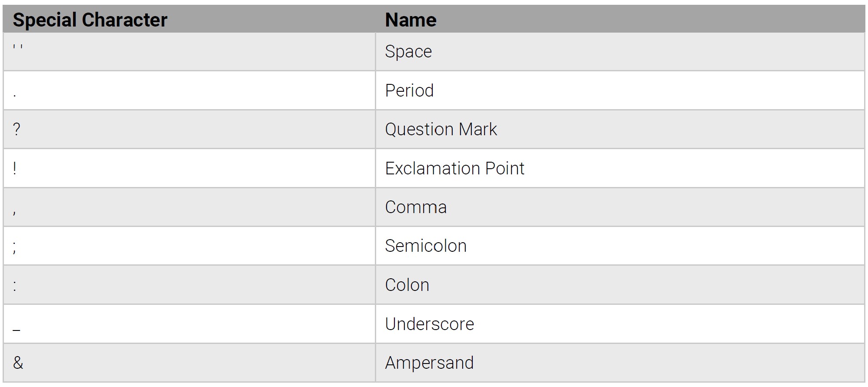
Task: Select the Period name cell
Action: 409,90
